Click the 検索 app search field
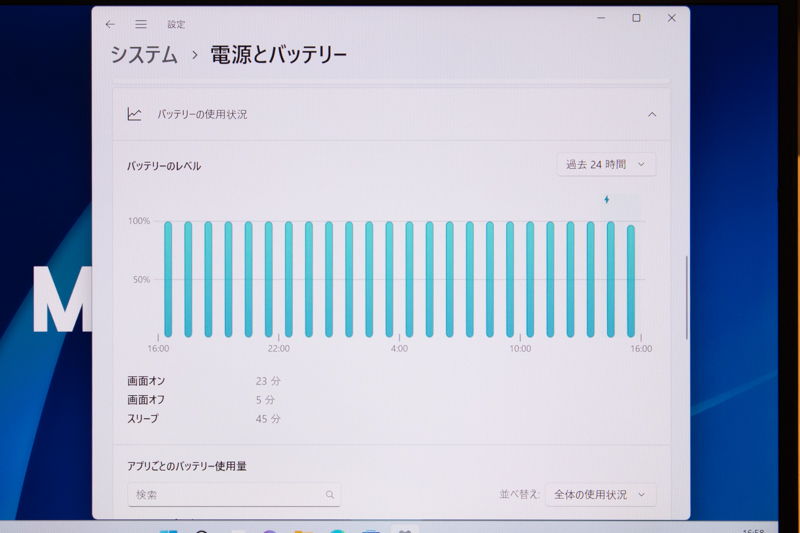800x533 pixels. point(234,494)
